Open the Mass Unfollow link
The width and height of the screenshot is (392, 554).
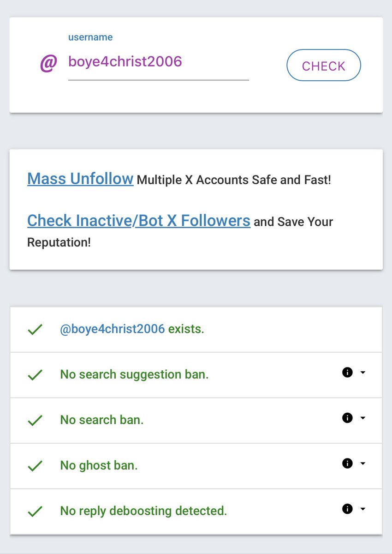(80, 179)
